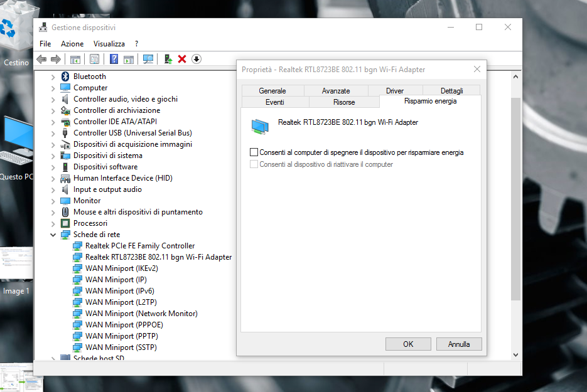This screenshot has height=392, width=587.
Task: Select WAN Miniport (PPPOE)
Action: [124, 325]
